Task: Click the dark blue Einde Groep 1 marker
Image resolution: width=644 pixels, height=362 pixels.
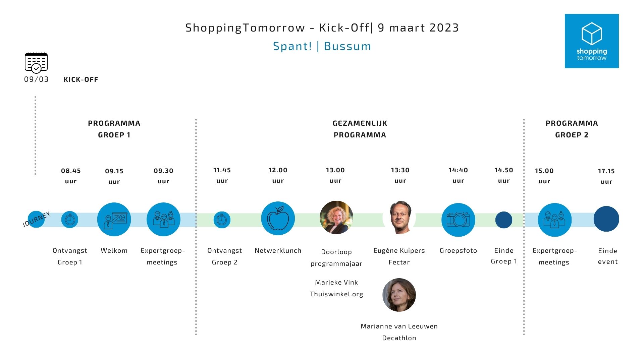Action: [504, 220]
